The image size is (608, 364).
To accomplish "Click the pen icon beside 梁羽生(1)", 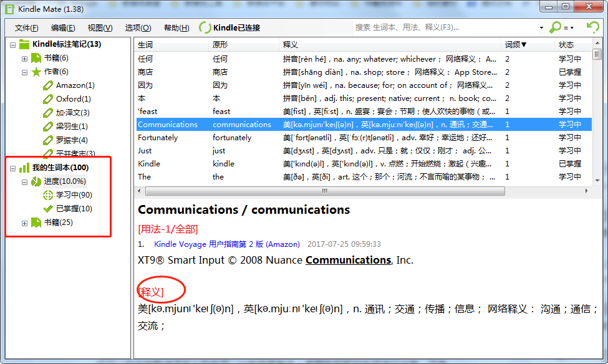I will coord(47,127).
